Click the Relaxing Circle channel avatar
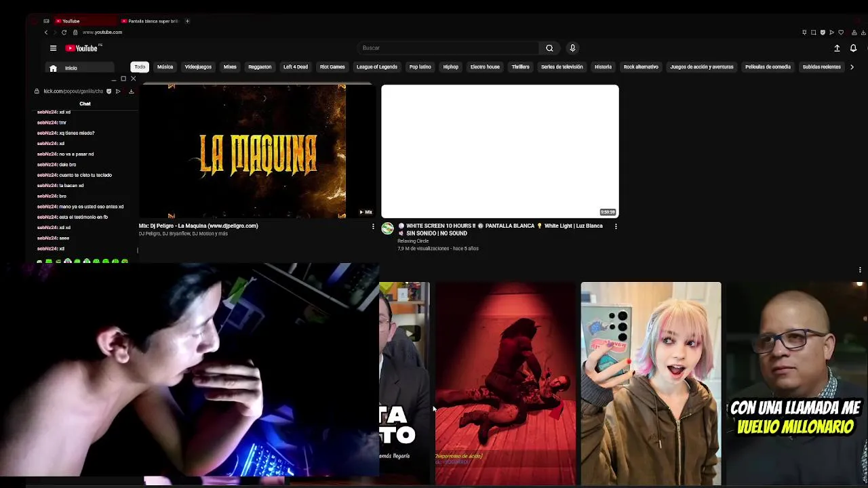868x488 pixels. (387, 228)
